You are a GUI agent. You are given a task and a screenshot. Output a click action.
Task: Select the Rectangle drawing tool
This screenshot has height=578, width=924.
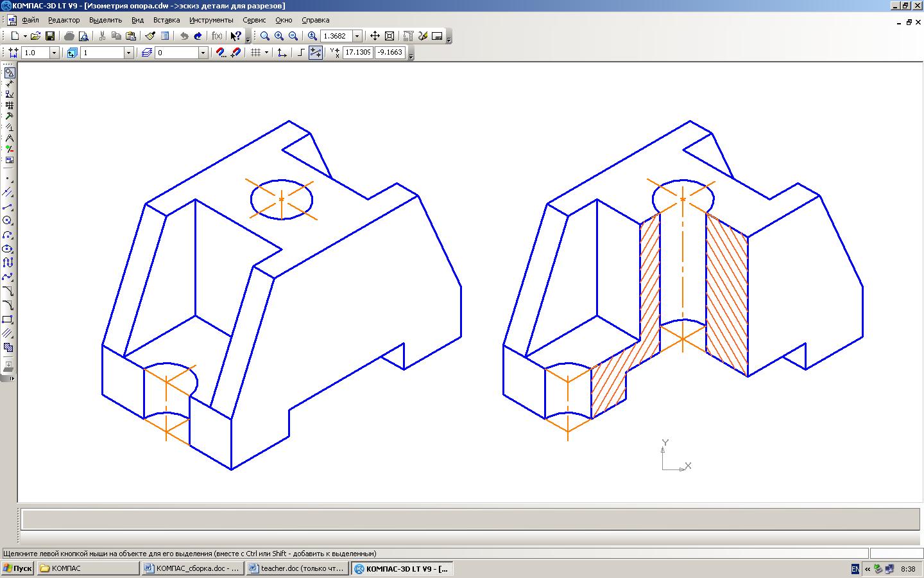[x=8, y=319]
